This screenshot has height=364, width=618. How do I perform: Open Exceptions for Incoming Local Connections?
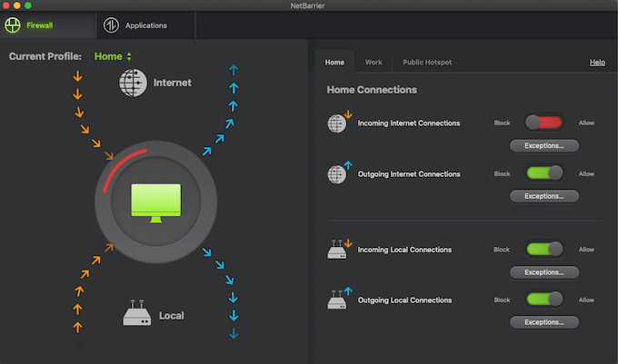(544, 272)
